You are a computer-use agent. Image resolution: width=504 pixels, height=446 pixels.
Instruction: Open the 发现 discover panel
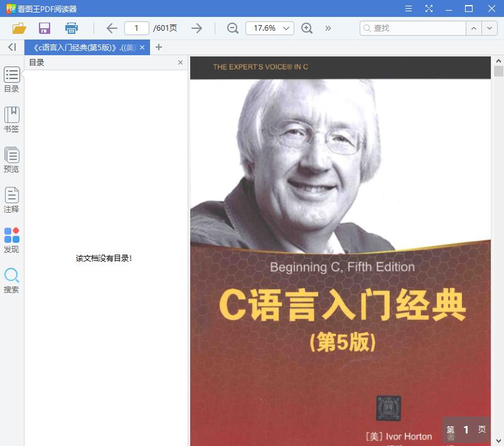click(x=11, y=240)
